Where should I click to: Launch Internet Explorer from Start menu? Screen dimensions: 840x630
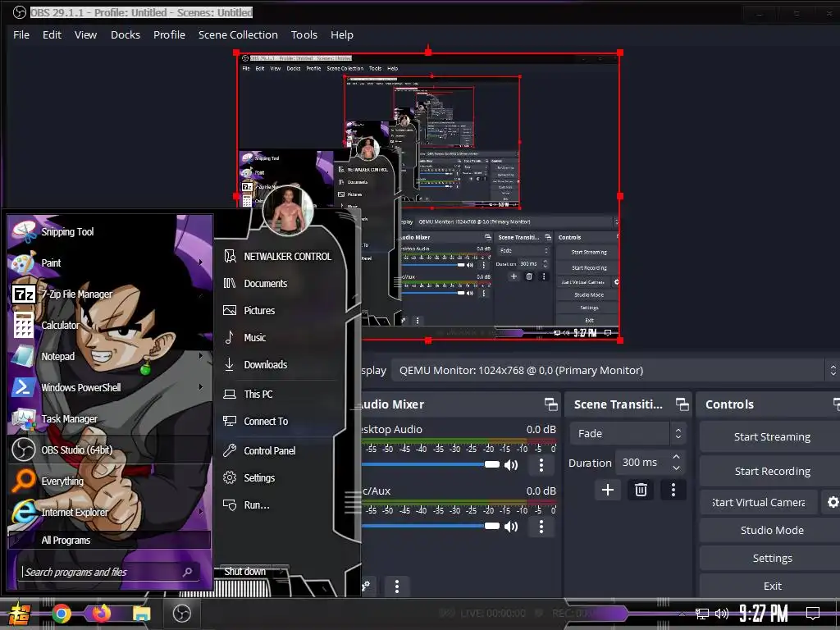click(x=110, y=512)
